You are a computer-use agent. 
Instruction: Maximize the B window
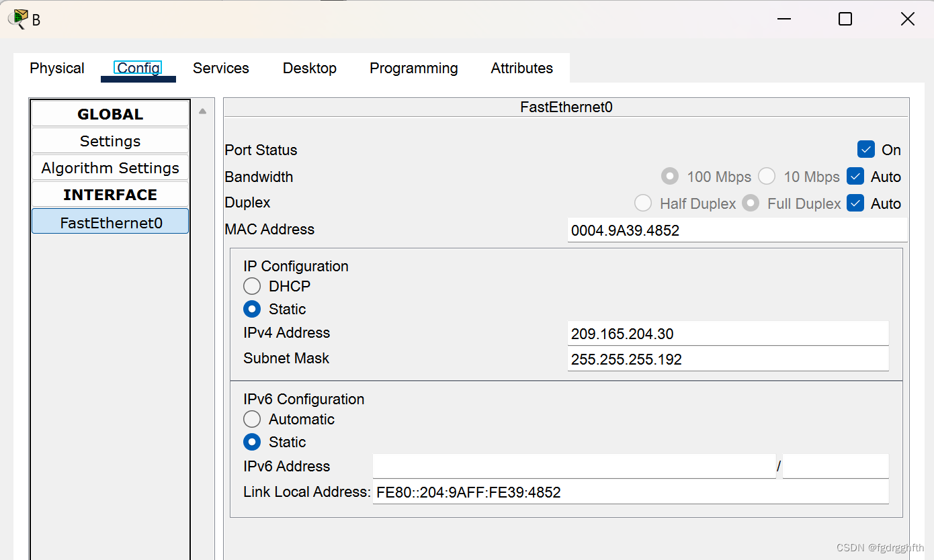tap(845, 19)
